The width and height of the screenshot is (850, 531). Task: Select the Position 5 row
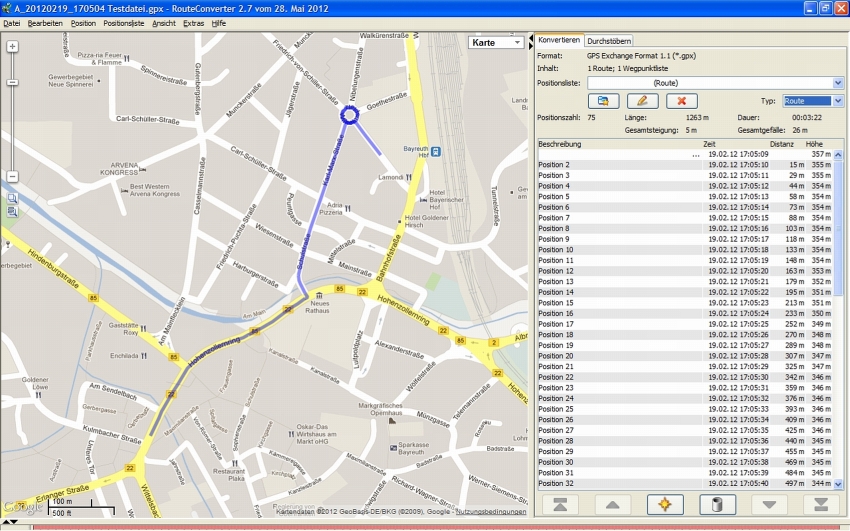coord(685,197)
